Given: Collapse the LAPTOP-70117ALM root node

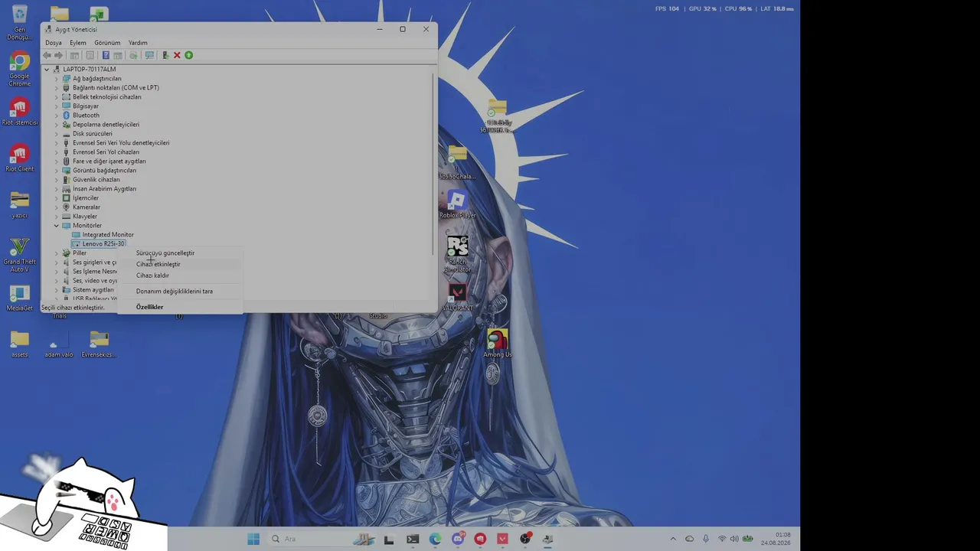Looking at the screenshot, I should coord(47,70).
